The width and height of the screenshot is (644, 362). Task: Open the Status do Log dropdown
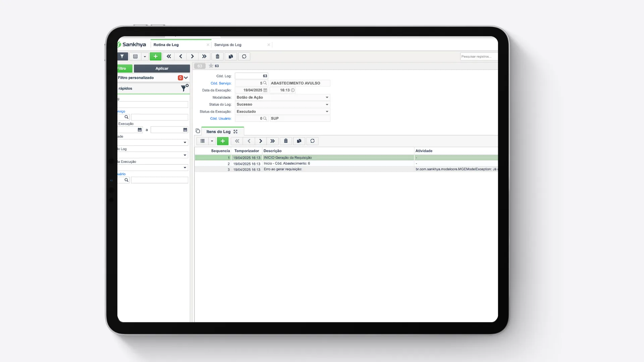click(282, 104)
